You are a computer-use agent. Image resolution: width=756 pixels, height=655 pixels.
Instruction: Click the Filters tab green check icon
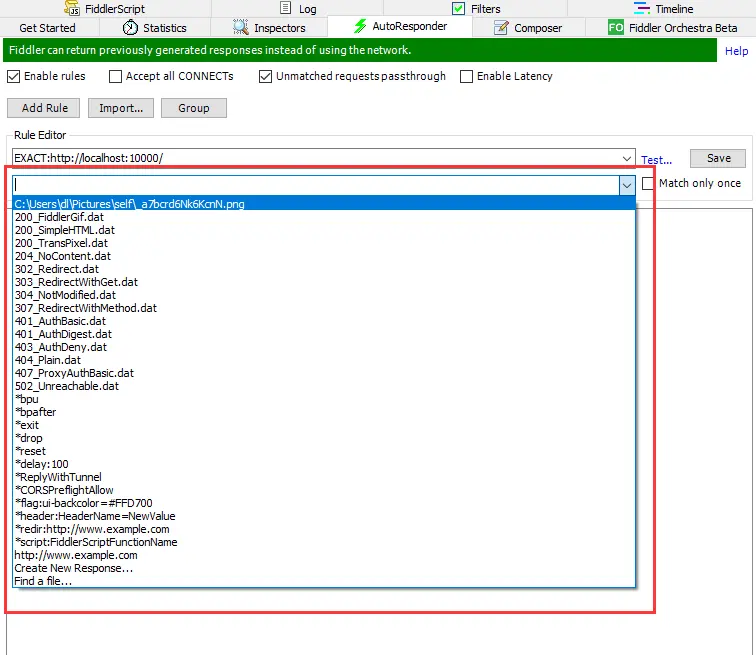(459, 8)
